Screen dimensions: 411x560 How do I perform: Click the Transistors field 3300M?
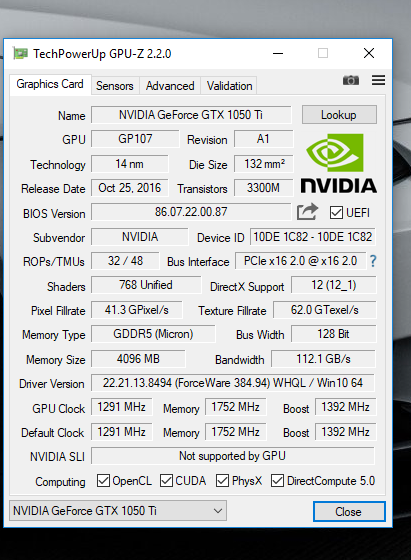click(x=264, y=188)
